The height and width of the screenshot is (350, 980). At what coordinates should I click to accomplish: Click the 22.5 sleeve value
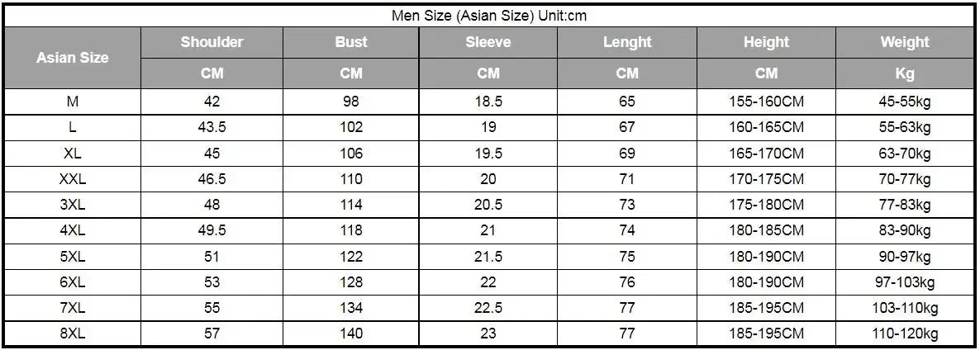[488, 308]
